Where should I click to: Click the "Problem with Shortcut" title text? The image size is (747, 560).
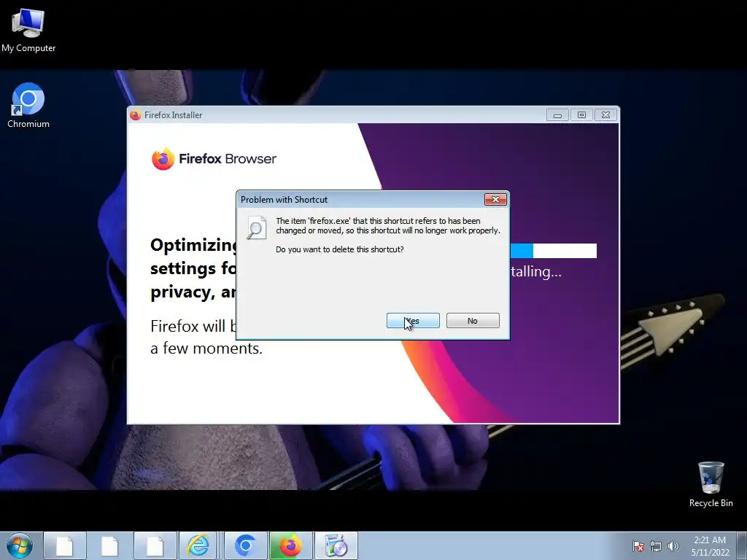284,200
